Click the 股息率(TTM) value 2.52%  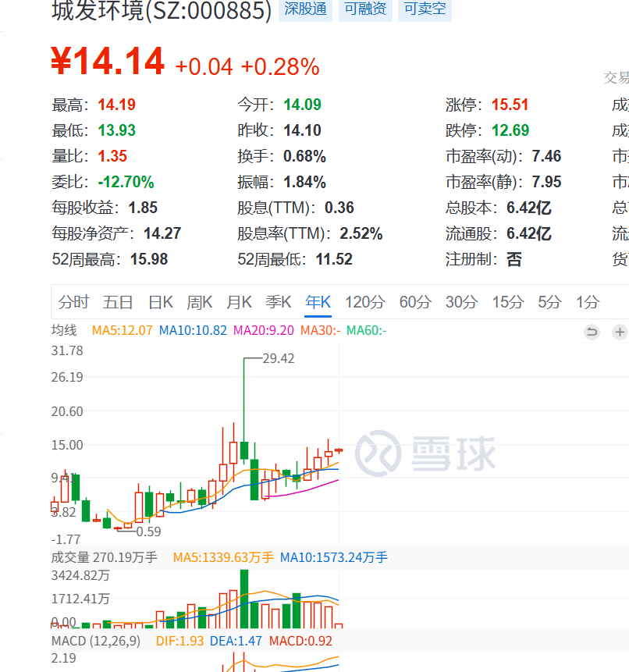[x=361, y=233]
